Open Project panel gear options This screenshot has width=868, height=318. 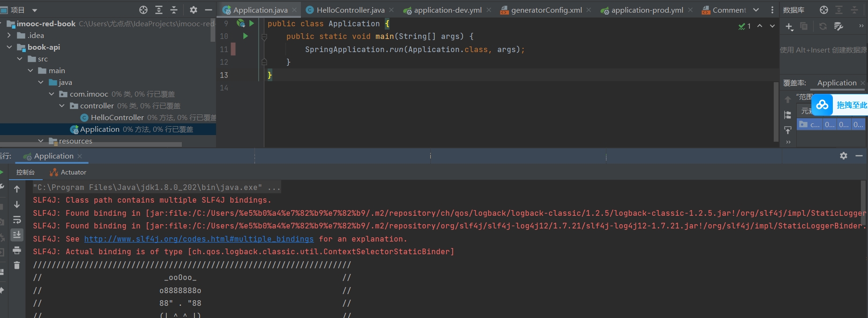click(194, 10)
